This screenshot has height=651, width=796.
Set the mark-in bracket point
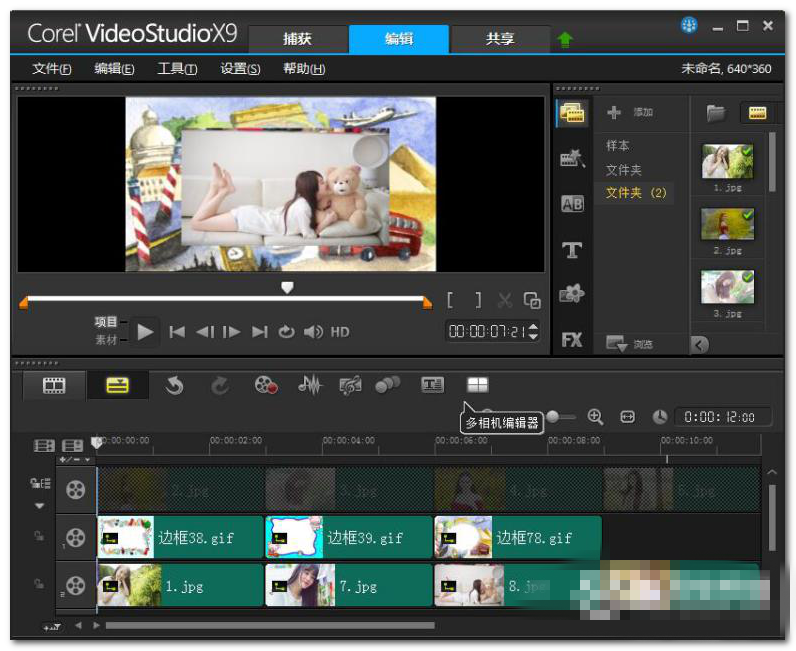point(450,300)
